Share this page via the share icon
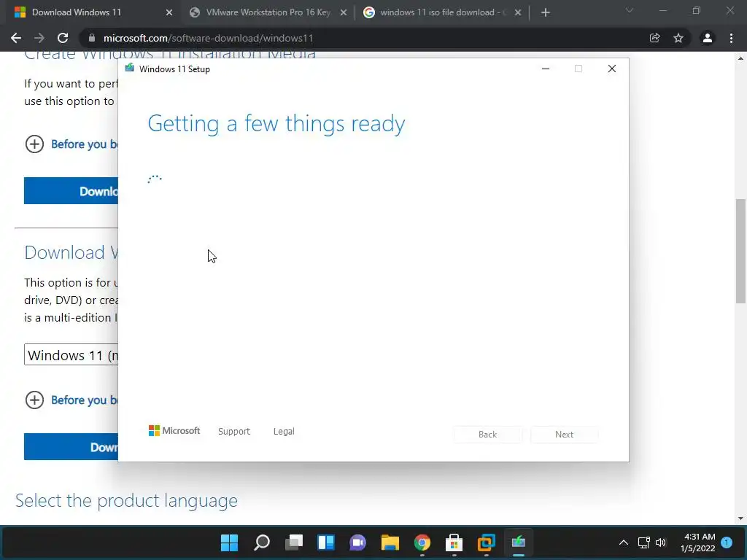 [x=654, y=38]
